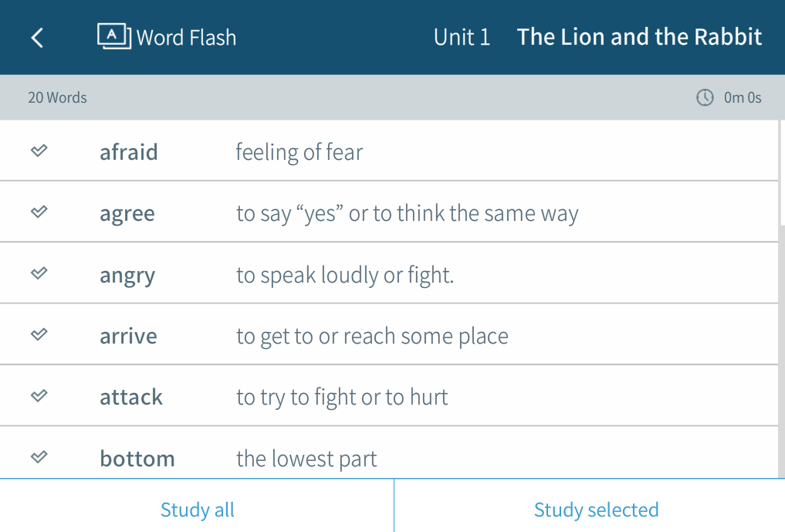Toggle the checkmark for 'bottom'

pyautogui.click(x=39, y=457)
